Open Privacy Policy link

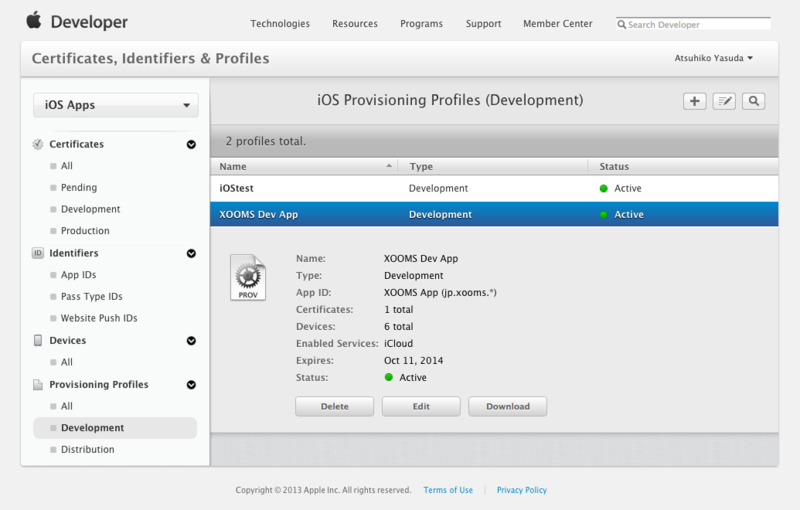tap(521, 490)
